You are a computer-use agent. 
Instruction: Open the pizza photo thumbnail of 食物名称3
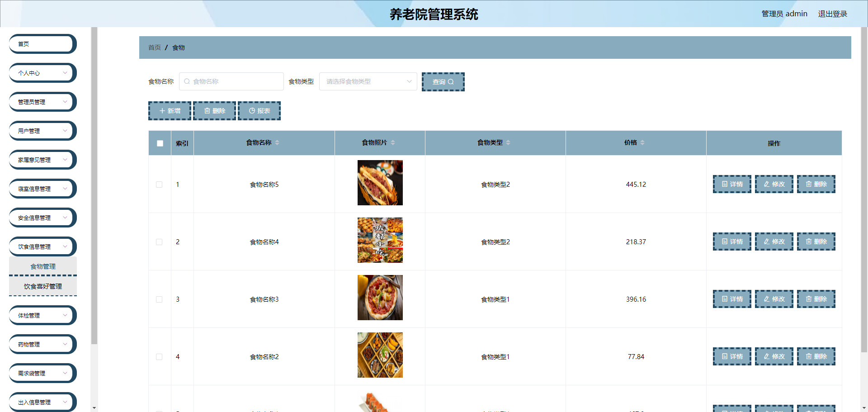tap(380, 298)
